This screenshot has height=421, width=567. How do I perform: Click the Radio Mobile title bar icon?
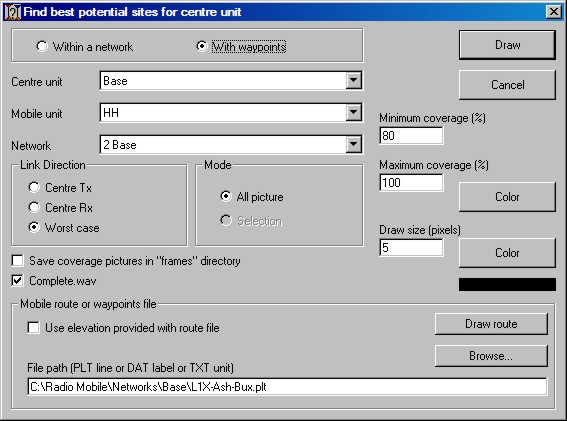(12, 12)
